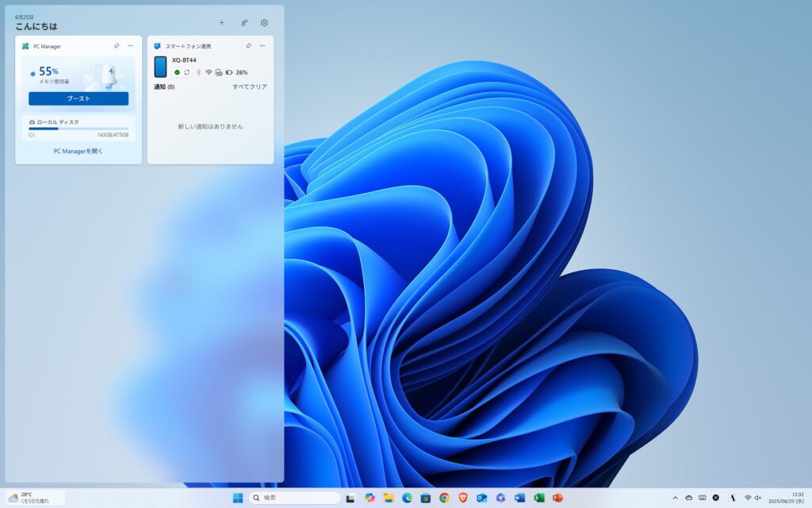Click the phone Bluetooth status icon

[197, 72]
